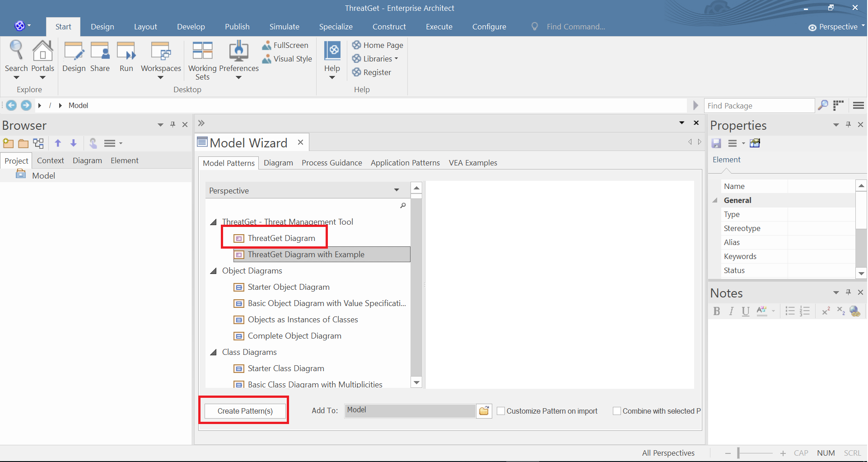Click the Register option
This screenshot has height=462, width=868.
pos(372,72)
